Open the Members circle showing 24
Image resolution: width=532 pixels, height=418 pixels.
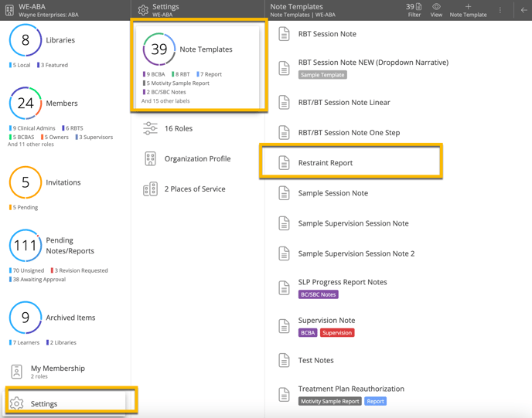[x=26, y=103]
